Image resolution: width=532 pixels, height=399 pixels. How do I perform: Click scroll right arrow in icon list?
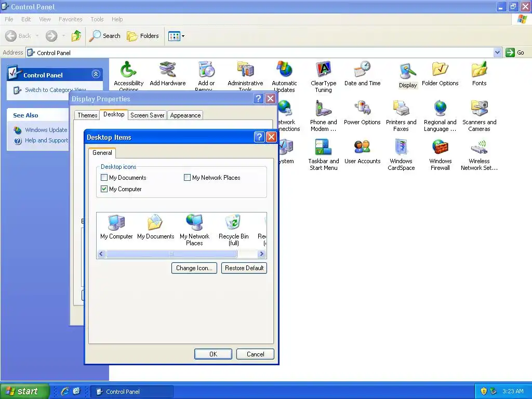[261, 254]
